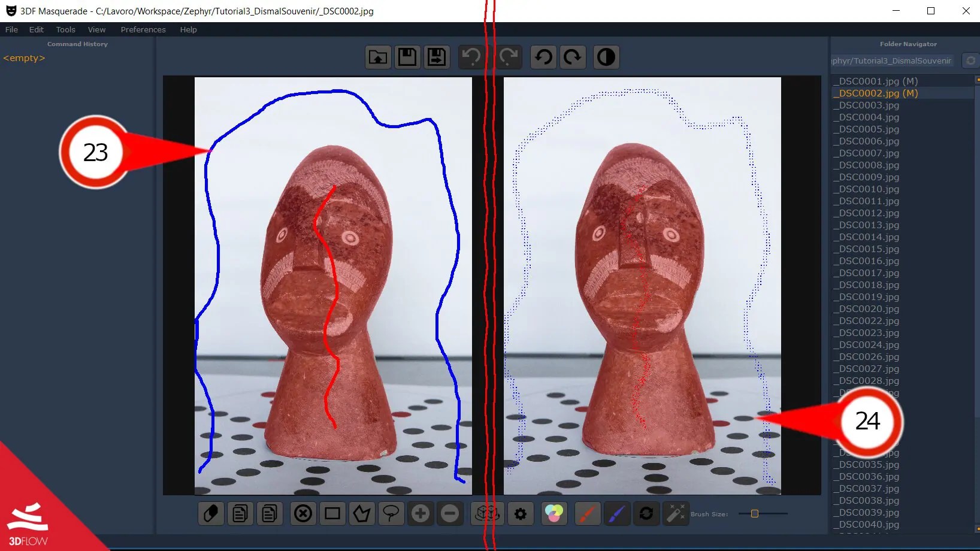The image size is (980, 551).
Task: Select the Eraser tool
Action: (x=210, y=514)
